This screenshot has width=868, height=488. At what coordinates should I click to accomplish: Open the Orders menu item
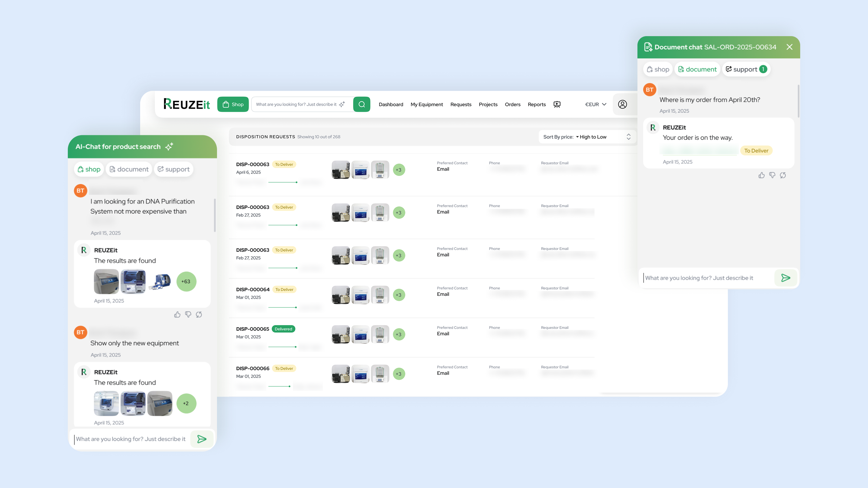pos(512,105)
